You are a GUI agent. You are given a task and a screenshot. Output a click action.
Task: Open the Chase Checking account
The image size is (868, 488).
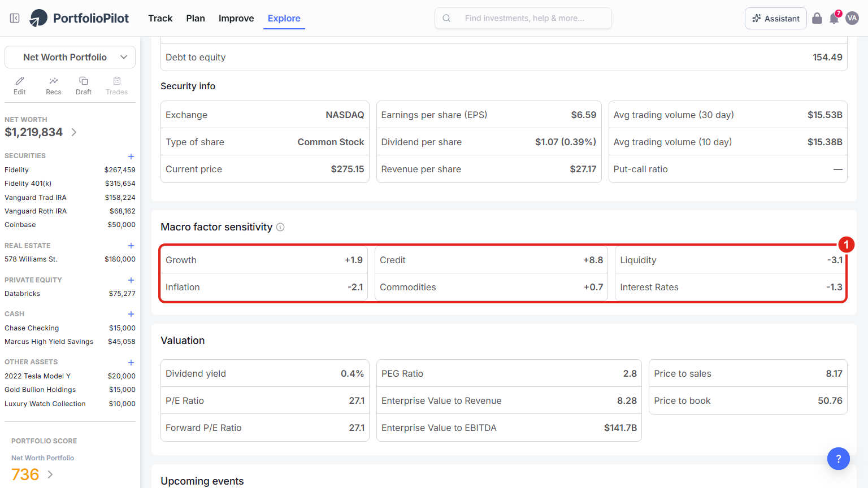(70, 328)
